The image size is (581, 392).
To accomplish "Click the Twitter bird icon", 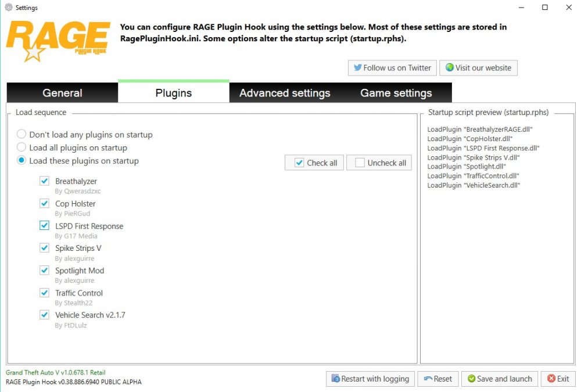I will point(357,68).
